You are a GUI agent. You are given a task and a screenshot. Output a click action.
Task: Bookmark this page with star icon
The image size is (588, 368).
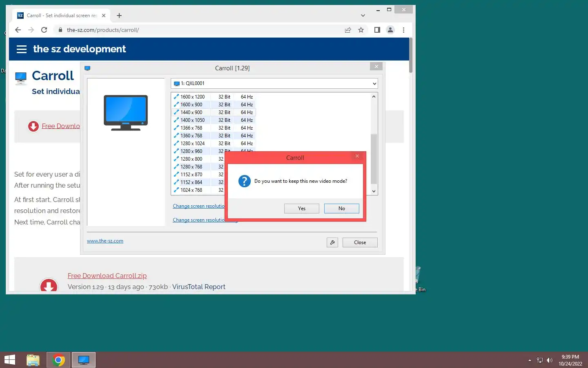coord(361,30)
